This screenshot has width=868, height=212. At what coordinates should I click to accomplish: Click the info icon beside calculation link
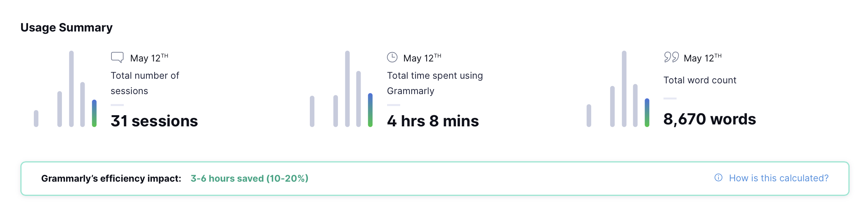click(718, 178)
